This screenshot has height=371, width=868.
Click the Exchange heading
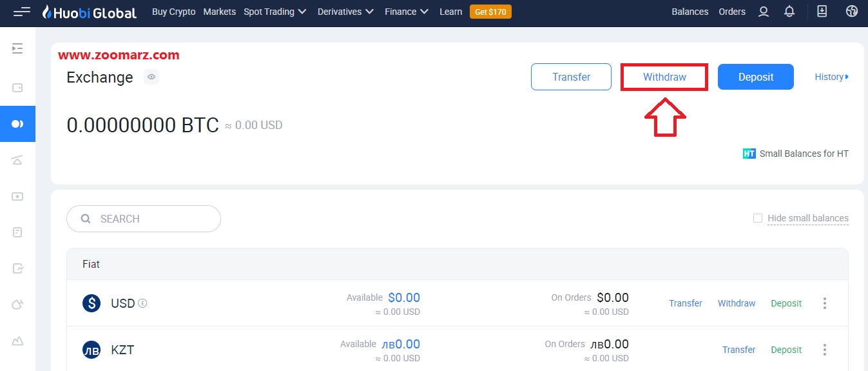[x=100, y=77]
